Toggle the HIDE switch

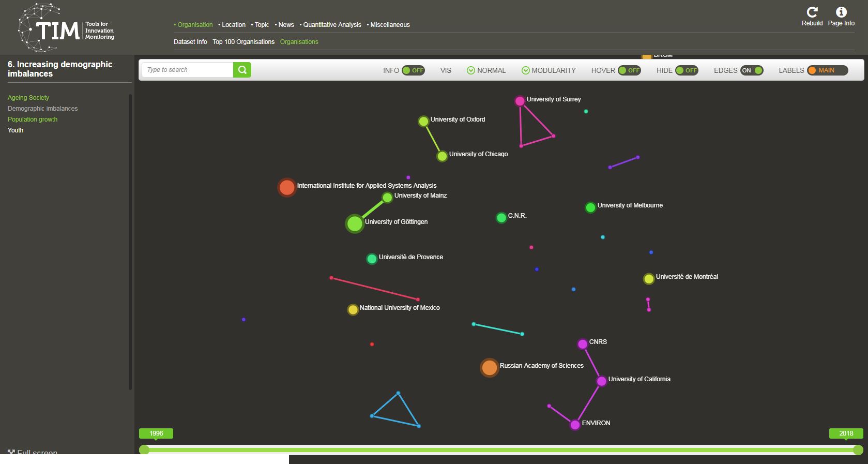(687, 70)
